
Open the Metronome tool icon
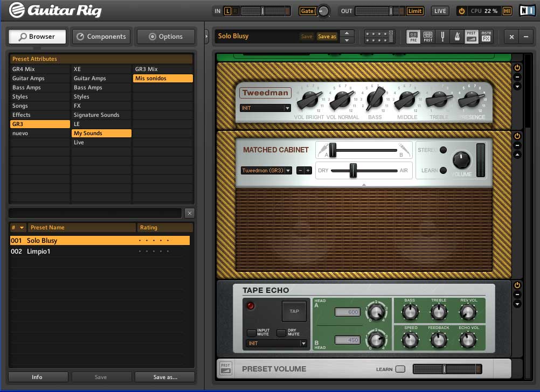(457, 37)
